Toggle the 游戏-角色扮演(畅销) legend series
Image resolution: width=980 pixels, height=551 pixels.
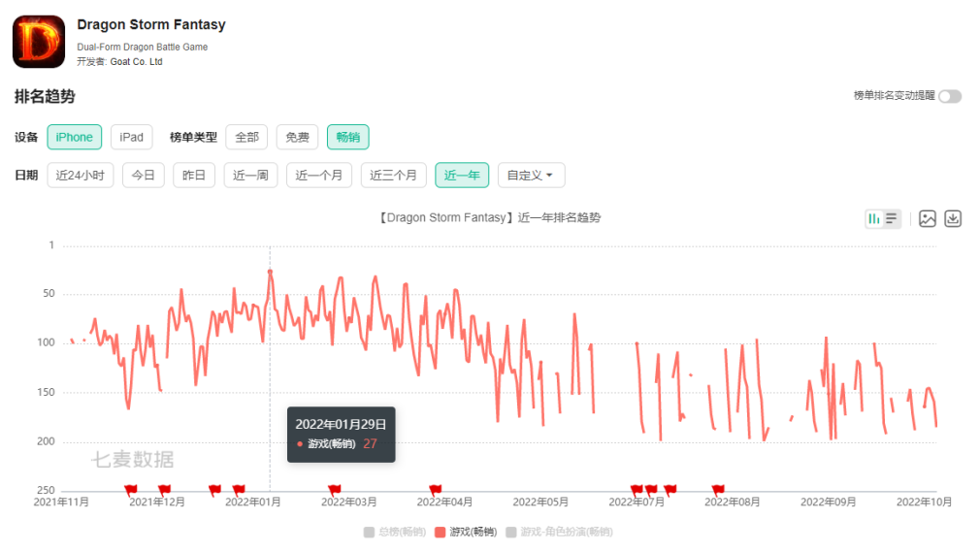(559, 532)
